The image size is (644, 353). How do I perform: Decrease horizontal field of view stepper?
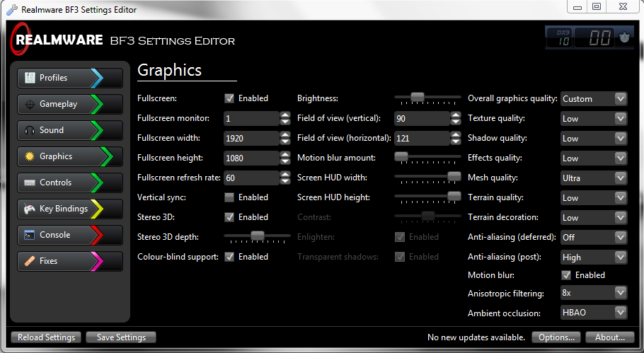pos(456,141)
